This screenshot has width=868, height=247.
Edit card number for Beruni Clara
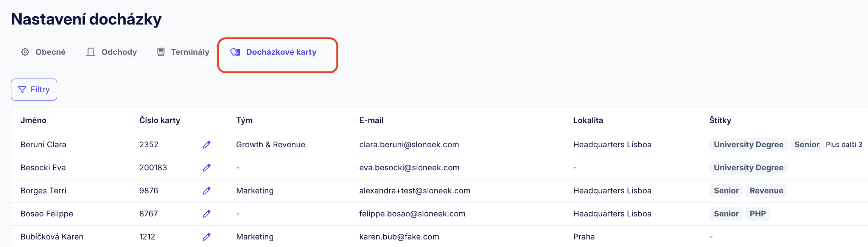[x=206, y=145]
